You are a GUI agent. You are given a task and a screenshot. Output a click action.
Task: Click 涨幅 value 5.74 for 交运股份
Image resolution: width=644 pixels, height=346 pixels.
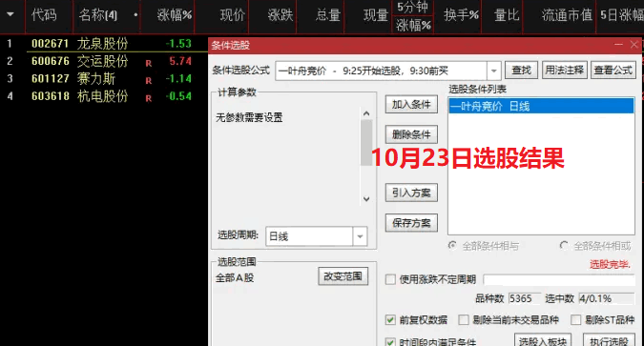[x=180, y=61]
